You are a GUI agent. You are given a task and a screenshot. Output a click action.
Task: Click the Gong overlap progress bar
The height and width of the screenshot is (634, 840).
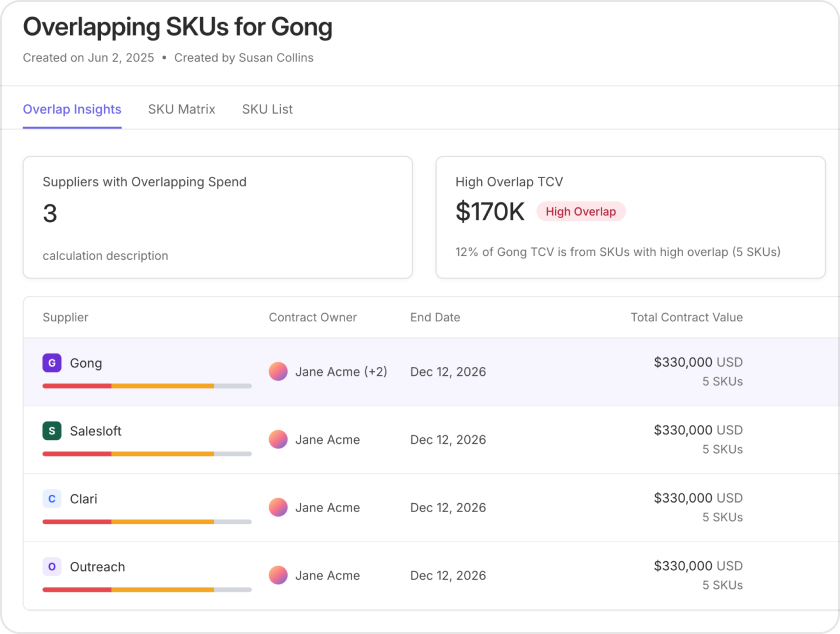(147, 386)
